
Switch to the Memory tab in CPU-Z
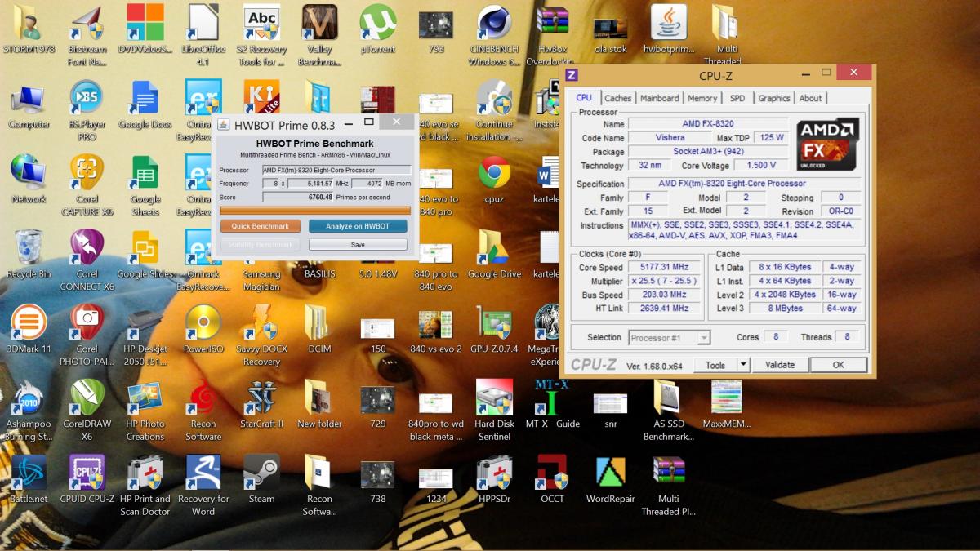(x=702, y=98)
